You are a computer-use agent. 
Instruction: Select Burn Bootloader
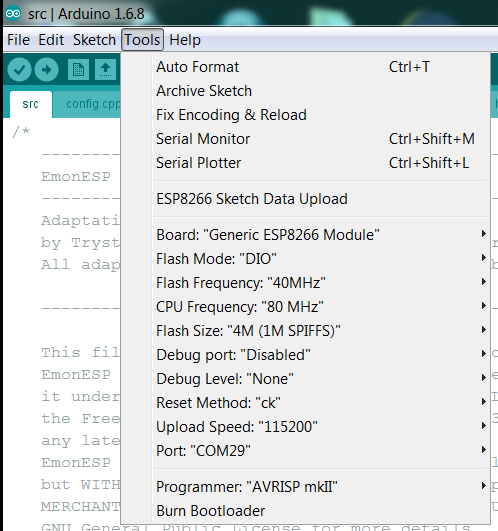pos(305,511)
